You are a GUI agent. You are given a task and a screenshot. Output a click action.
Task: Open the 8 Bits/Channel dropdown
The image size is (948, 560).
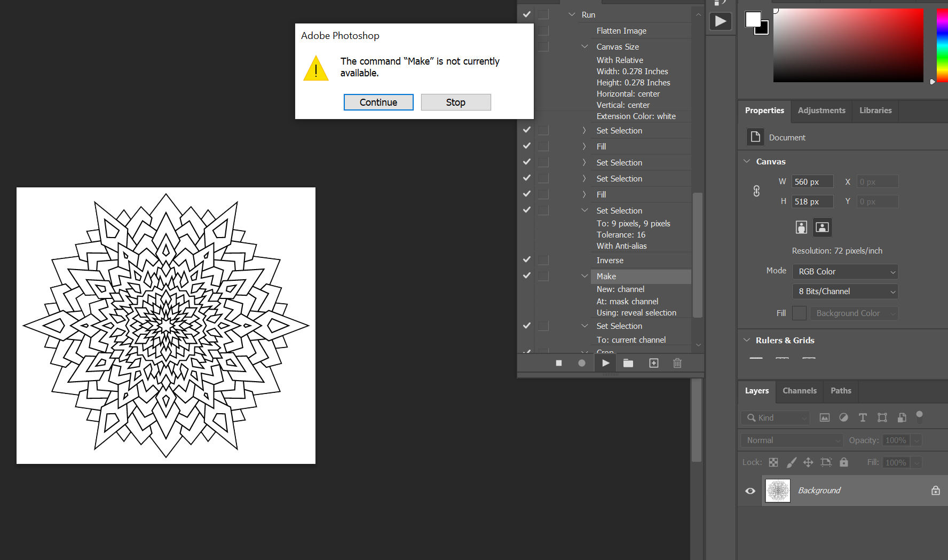click(845, 291)
